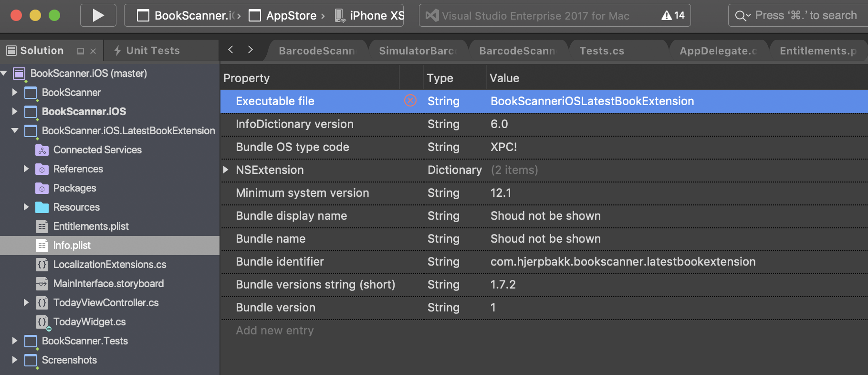
Task: Expand the Screenshots project node
Action: point(15,360)
